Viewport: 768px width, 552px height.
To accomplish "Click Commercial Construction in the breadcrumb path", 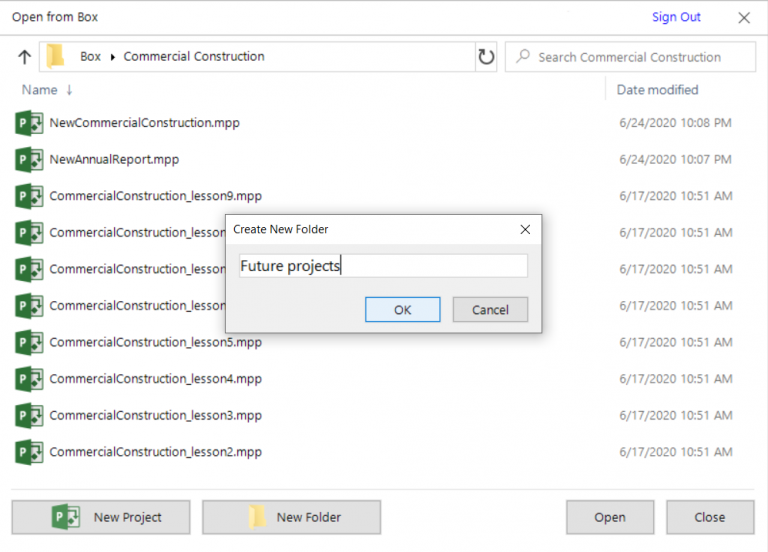I will 194,56.
